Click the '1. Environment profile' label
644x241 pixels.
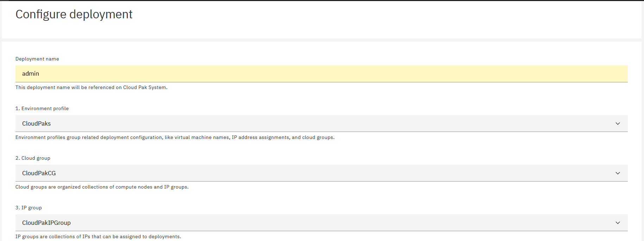42,108
